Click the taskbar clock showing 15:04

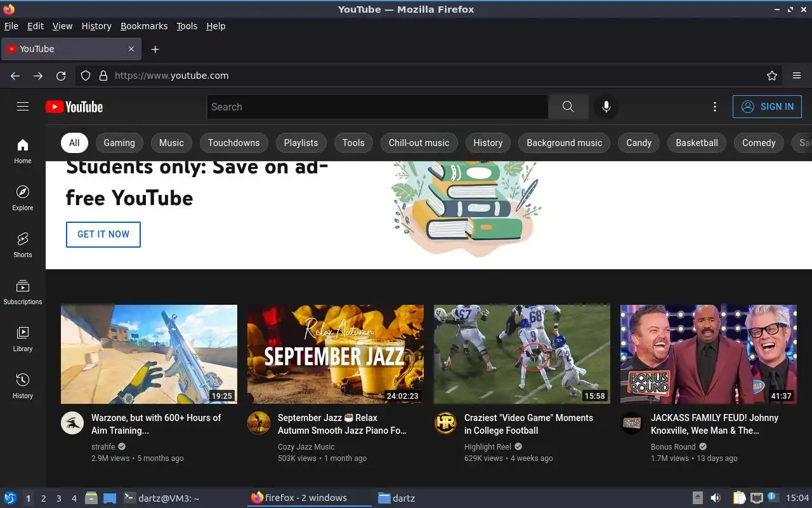point(797,498)
